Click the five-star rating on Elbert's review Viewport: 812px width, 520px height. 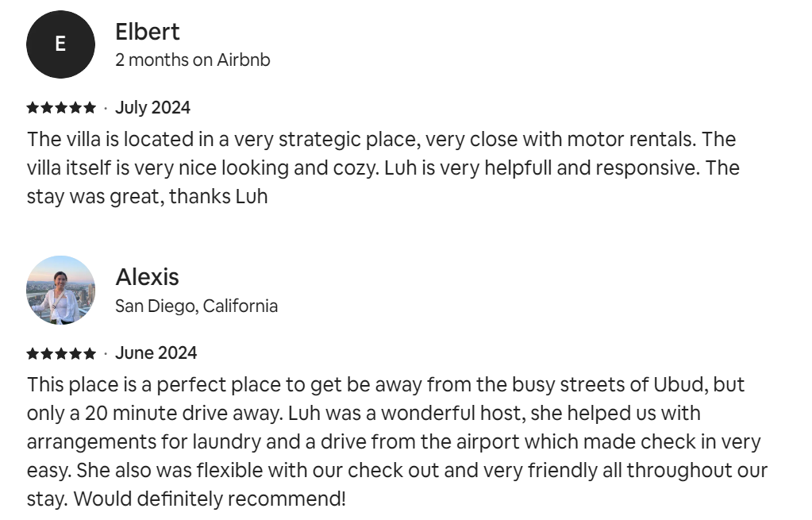tap(61, 108)
